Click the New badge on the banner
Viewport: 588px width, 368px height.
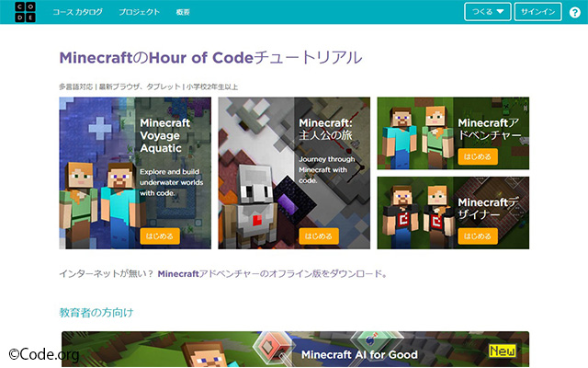click(503, 351)
